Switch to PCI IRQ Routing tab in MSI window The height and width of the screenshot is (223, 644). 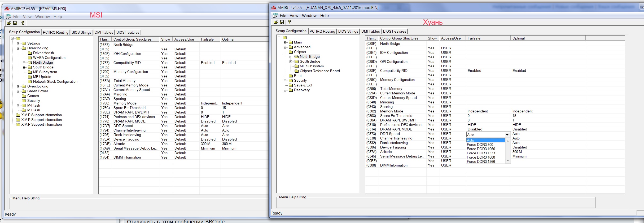point(56,32)
